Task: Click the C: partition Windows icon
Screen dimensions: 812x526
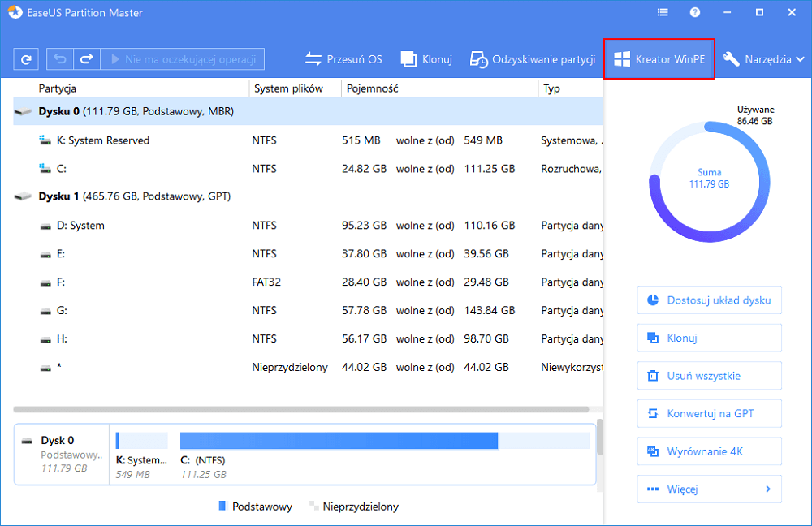Action: (45, 168)
